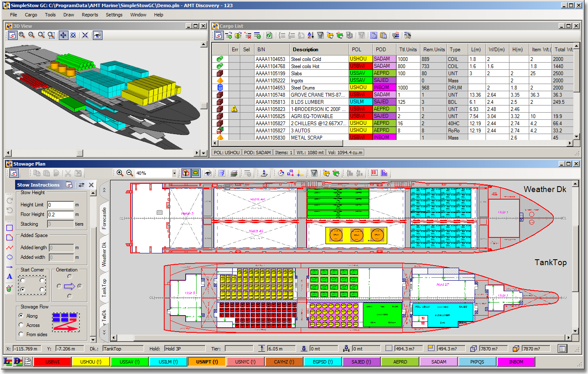Select Along stowage flow
This screenshot has width=588, height=374.
pyautogui.click(x=21, y=316)
